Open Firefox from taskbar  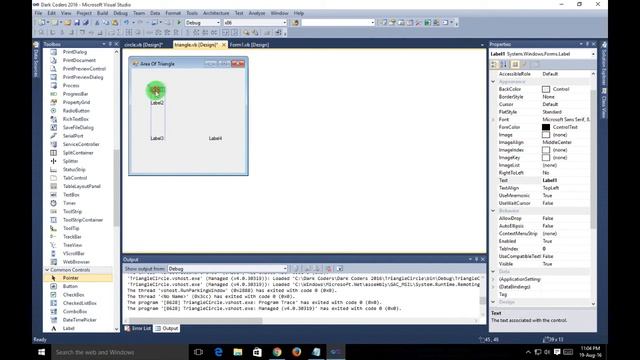[x=297, y=352]
